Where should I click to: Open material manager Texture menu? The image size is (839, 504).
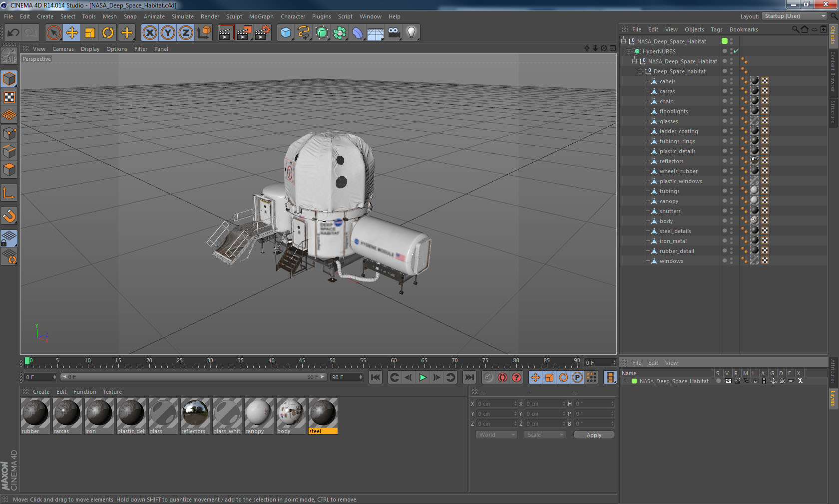tap(112, 392)
